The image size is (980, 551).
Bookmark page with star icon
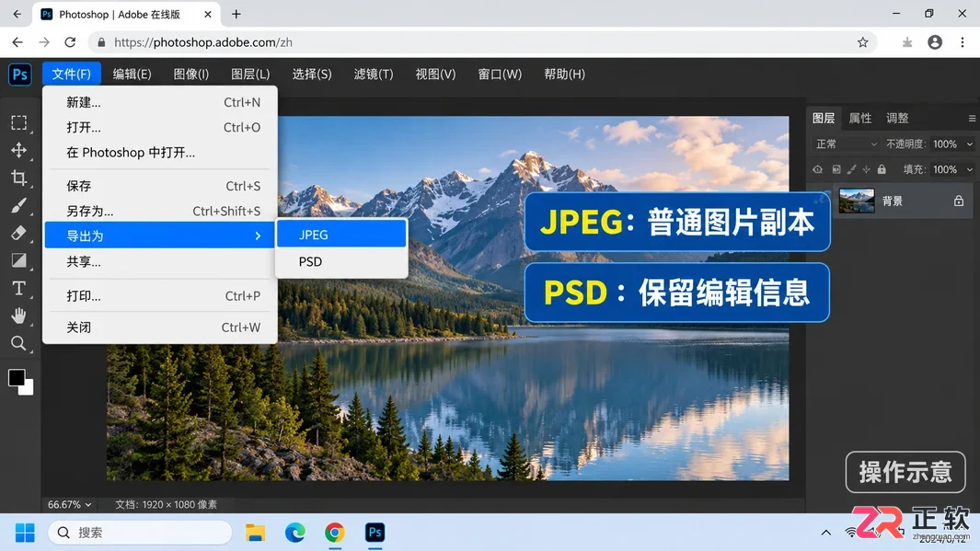pos(862,42)
